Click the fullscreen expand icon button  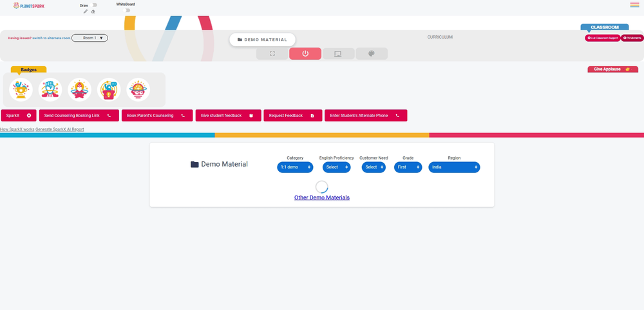point(272,54)
